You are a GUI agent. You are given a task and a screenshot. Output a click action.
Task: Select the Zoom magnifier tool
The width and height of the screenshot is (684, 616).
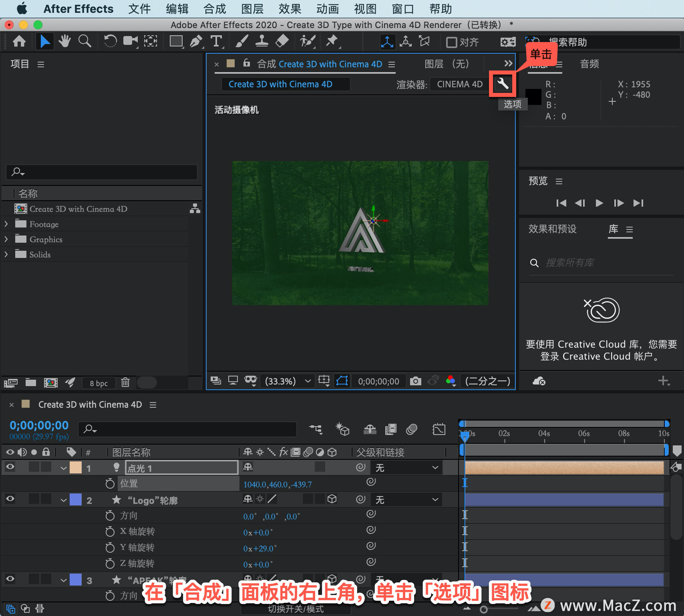click(84, 41)
